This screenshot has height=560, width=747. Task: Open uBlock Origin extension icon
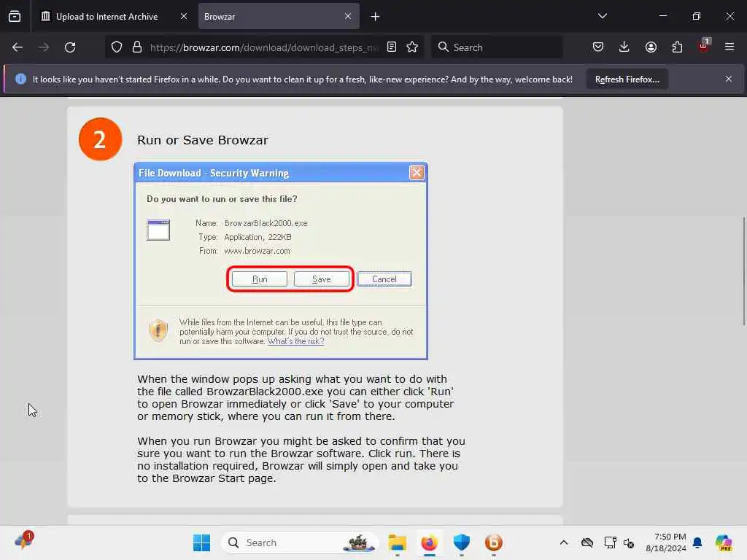tap(704, 46)
